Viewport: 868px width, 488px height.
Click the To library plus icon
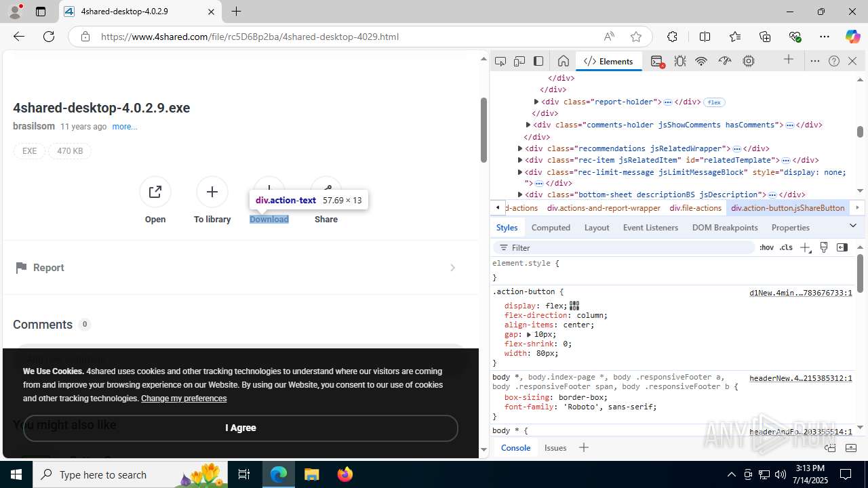212,192
